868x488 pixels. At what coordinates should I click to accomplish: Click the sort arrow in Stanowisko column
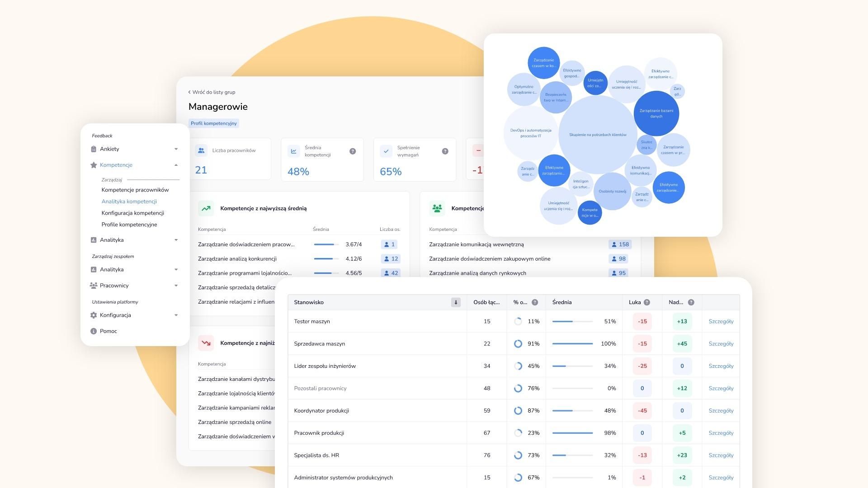[x=456, y=302]
